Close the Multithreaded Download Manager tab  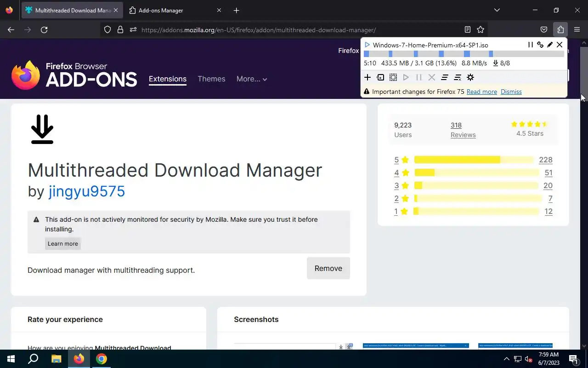pyautogui.click(x=116, y=10)
